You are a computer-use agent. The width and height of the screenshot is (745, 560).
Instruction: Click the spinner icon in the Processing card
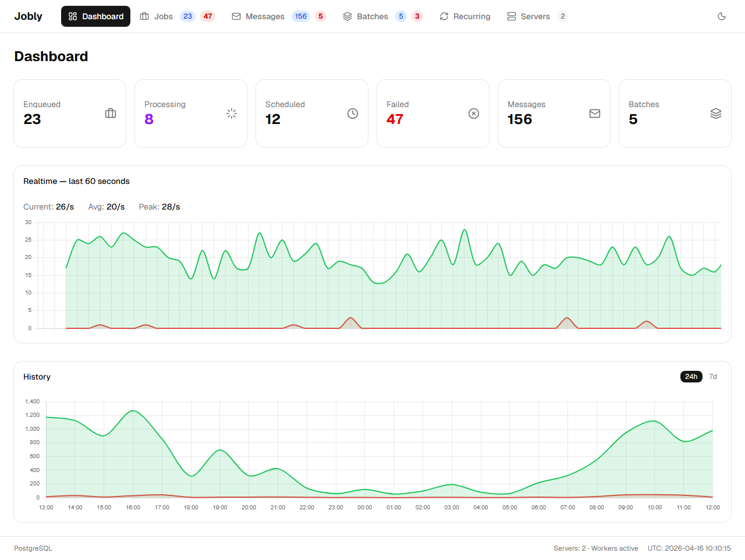pyautogui.click(x=232, y=114)
